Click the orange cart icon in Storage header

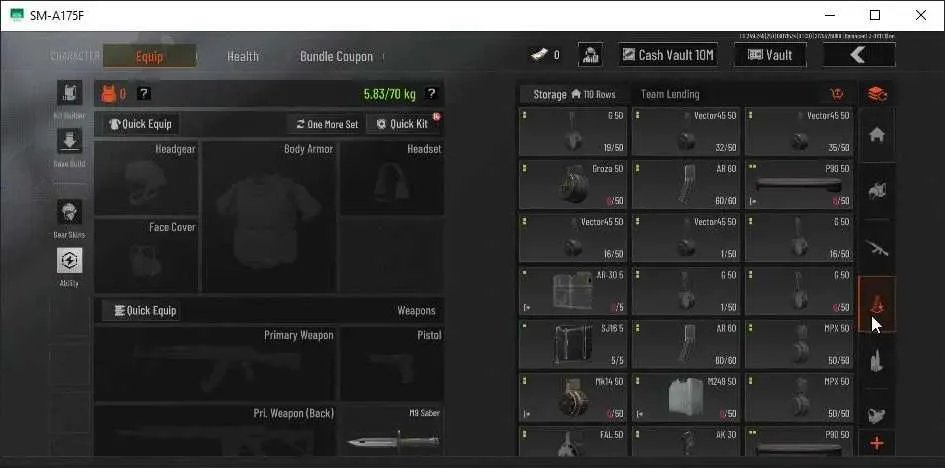tap(837, 94)
